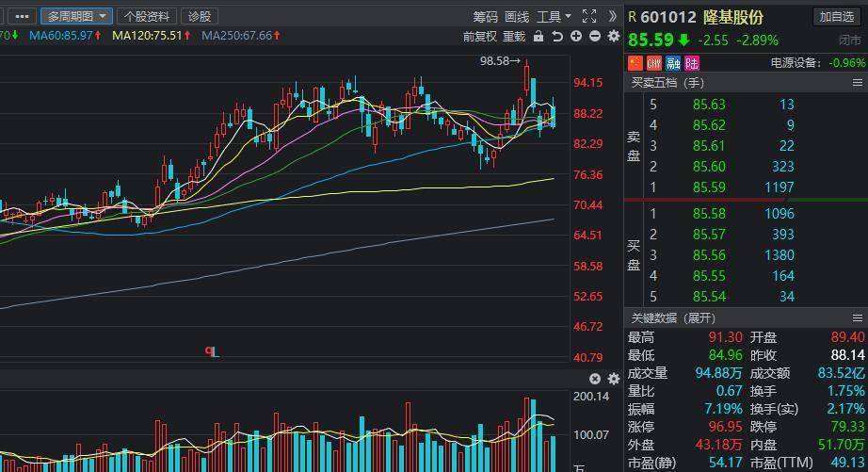Enter fullscreen mode via expand arrows icon
The image size is (868, 472).
tap(589, 16)
